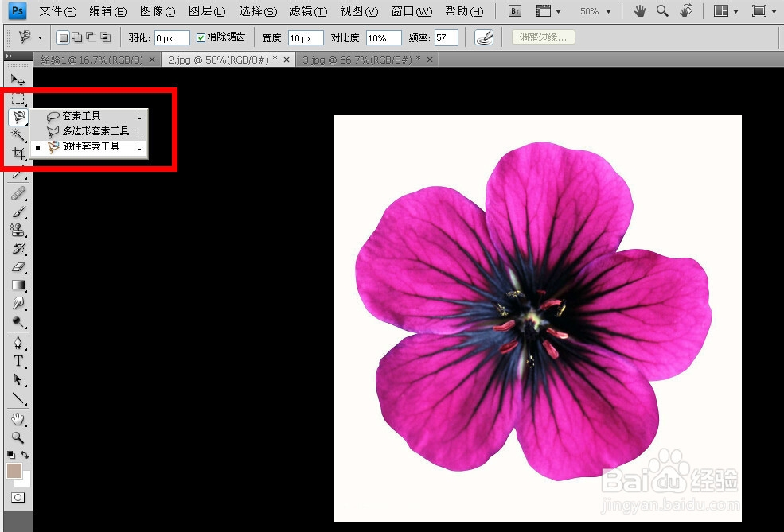Image resolution: width=784 pixels, height=532 pixels.
Task: Open the 文件(F) menu
Action: 57,11
